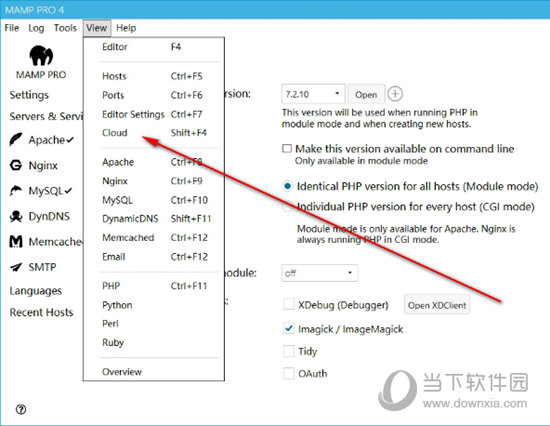
Task: Choose Editor from the View menu
Action: 154,47
